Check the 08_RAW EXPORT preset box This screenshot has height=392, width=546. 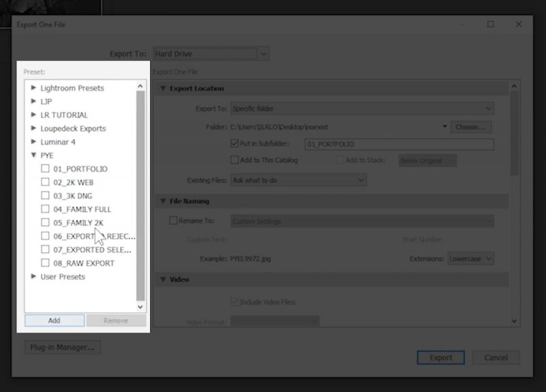click(x=45, y=263)
